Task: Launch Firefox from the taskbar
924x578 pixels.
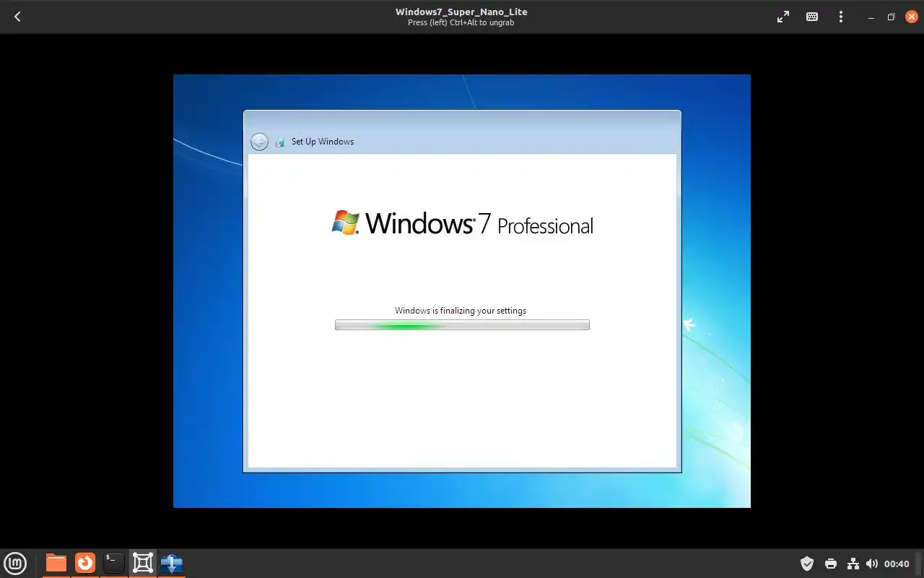Action: coord(85,563)
